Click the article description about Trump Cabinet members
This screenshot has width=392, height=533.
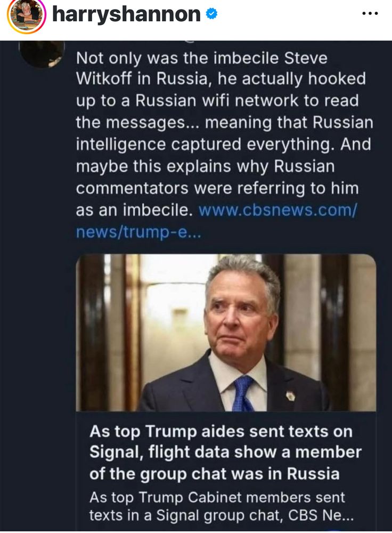pyautogui.click(x=217, y=506)
